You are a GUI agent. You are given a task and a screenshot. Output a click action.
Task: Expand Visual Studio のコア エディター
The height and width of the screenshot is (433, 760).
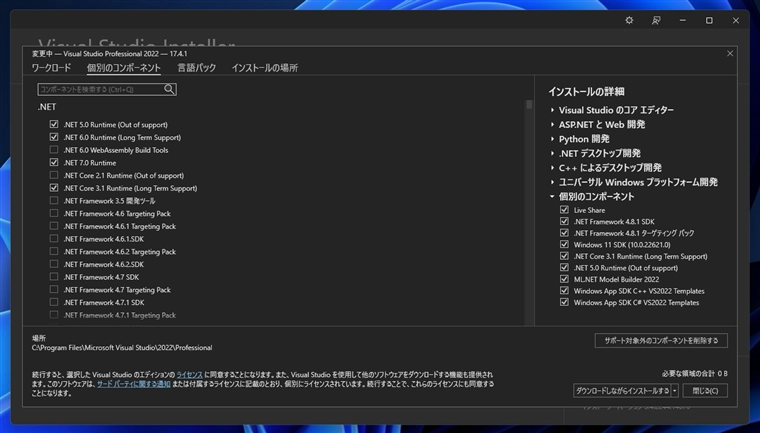[552, 110]
